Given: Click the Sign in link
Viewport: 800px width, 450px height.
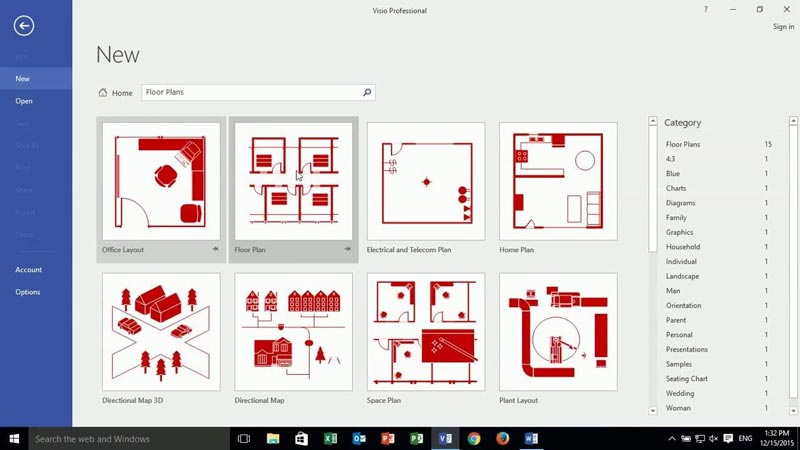Looking at the screenshot, I should [783, 27].
